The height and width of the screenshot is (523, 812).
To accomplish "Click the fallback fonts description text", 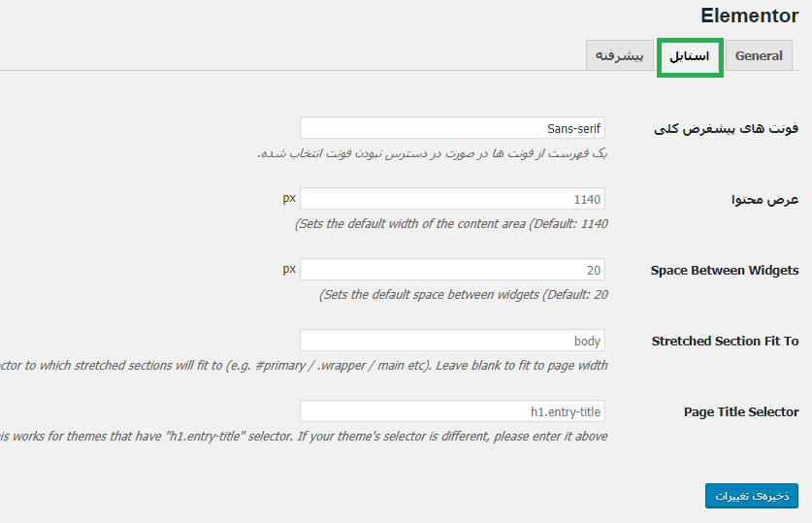I will [x=432, y=153].
